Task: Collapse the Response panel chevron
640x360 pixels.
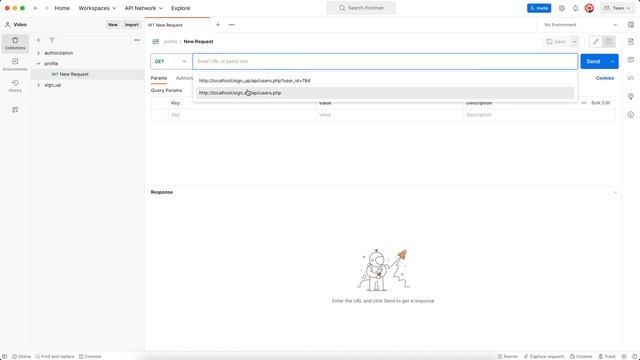Action: (615, 192)
